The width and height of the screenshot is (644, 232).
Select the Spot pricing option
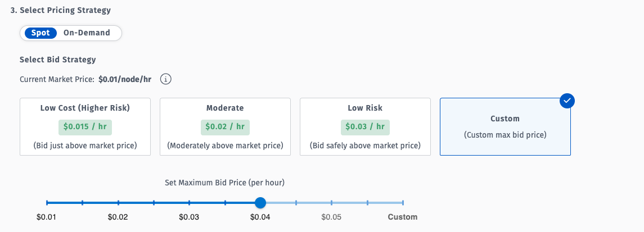point(40,33)
